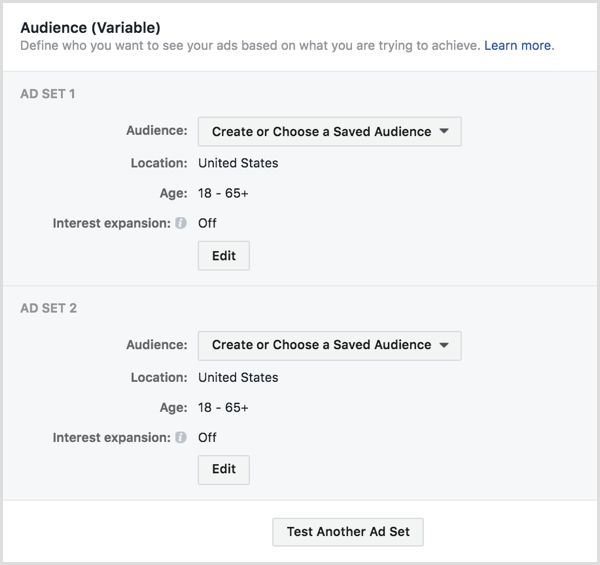Click the 18 - 65+ age in Ad Set 2

(x=223, y=407)
